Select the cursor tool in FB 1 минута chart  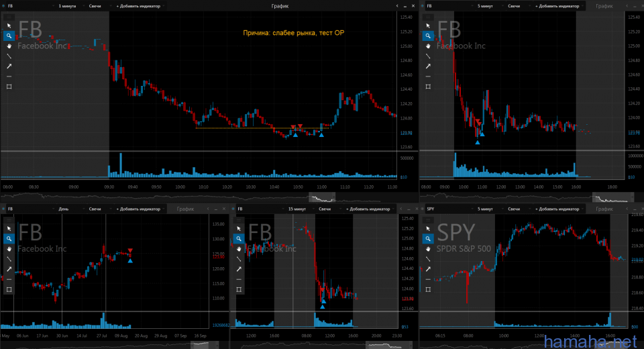click(x=9, y=26)
